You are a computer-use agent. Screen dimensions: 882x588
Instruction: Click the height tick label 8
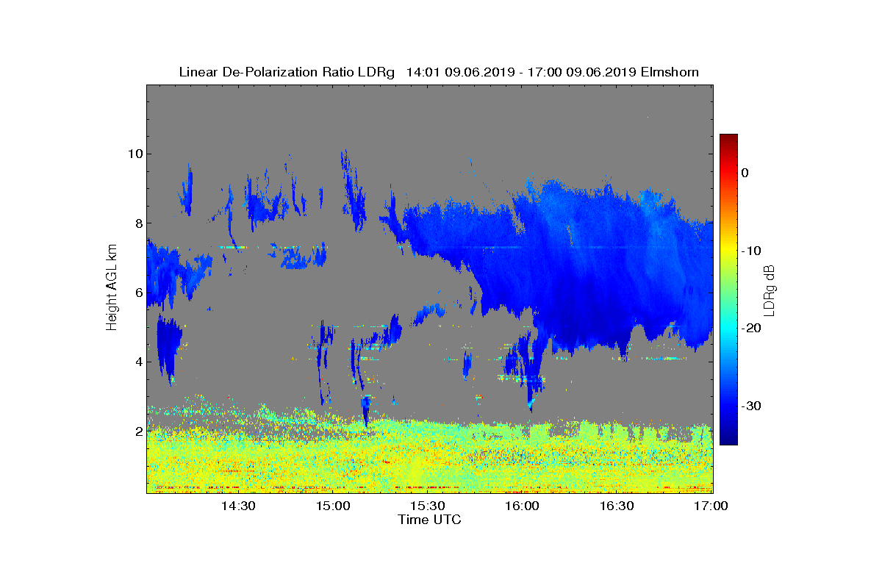[x=137, y=223]
